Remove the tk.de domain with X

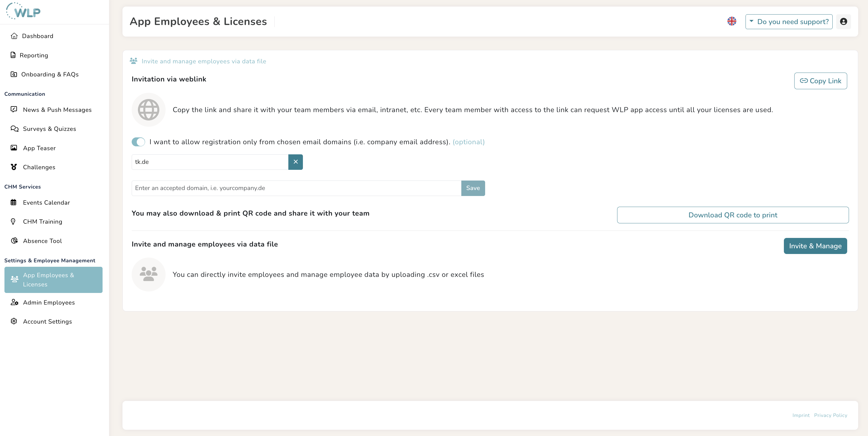295,162
